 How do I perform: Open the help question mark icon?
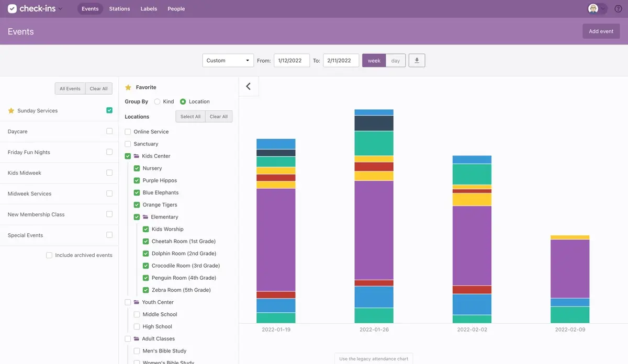click(618, 9)
